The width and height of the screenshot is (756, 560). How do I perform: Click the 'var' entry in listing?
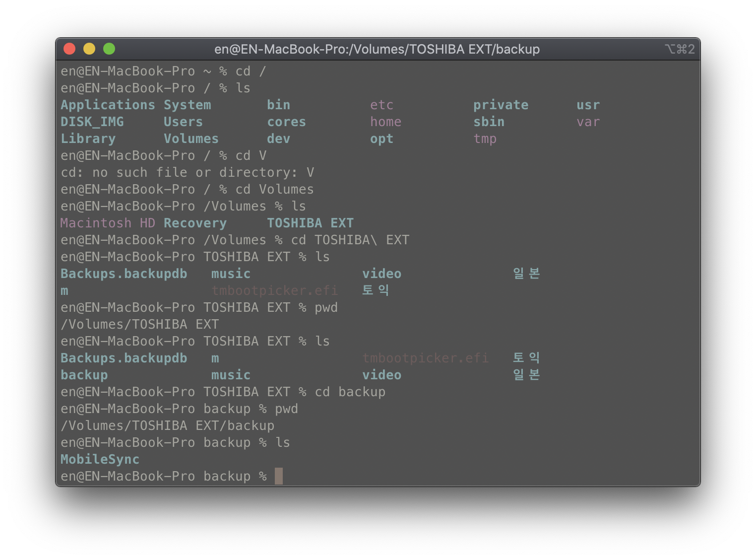pyautogui.click(x=588, y=122)
